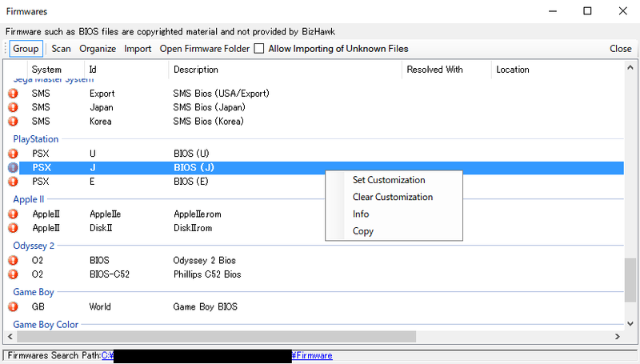Image resolution: width=640 pixels, height=364 pixels.
Task: Select the 'BIOS (E)' PSX entry
Action: [191, 182]
